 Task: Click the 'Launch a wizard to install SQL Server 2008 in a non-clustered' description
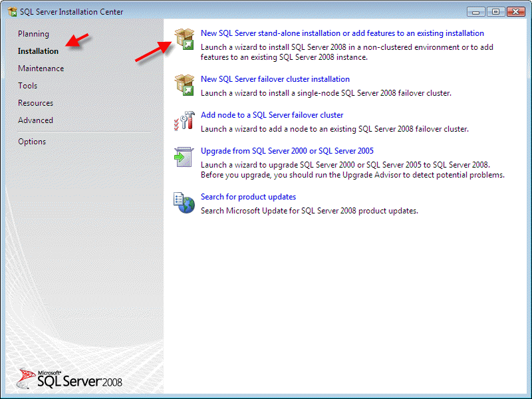coord(346,53)
